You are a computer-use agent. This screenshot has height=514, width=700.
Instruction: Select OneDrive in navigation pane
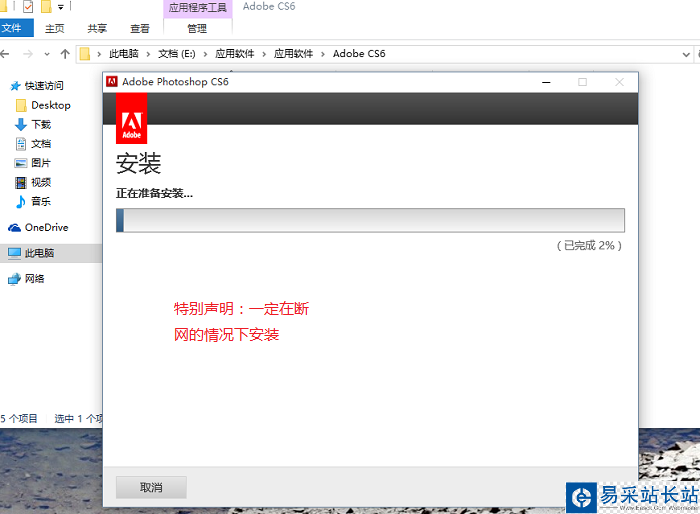pos(46,228)
